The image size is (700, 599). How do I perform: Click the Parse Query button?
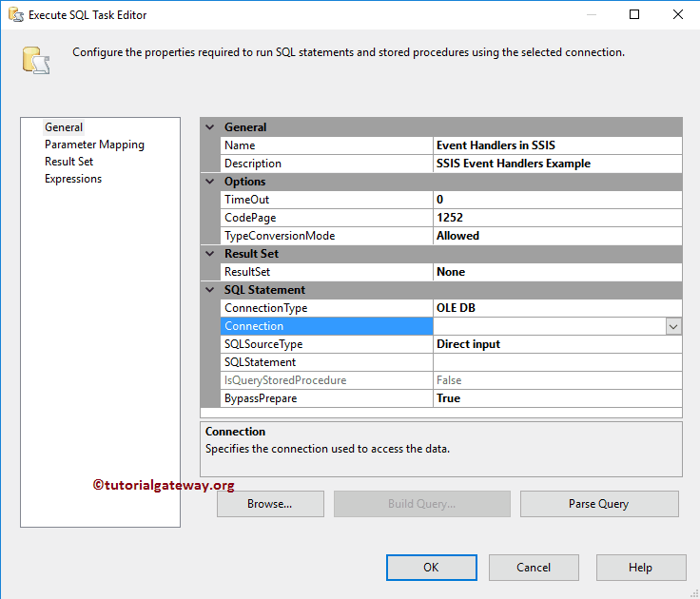pos(599,504)
